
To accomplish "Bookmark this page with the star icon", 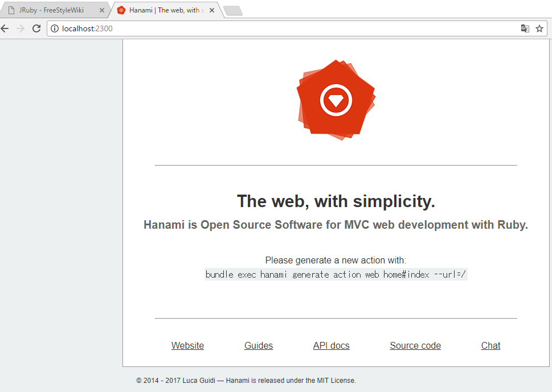I will click(539, 28).
